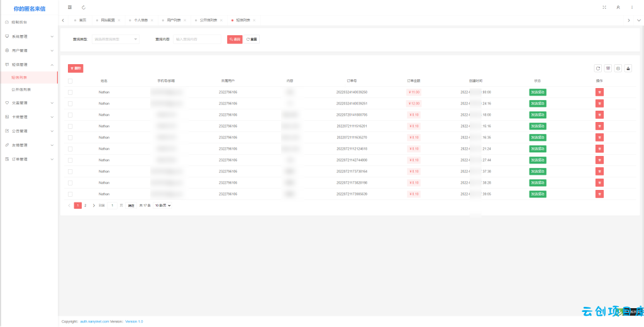Image resolution: width=644 pixels, height=327 pixels.
Task: Click the export icon above the table
Action: point(628,69)
